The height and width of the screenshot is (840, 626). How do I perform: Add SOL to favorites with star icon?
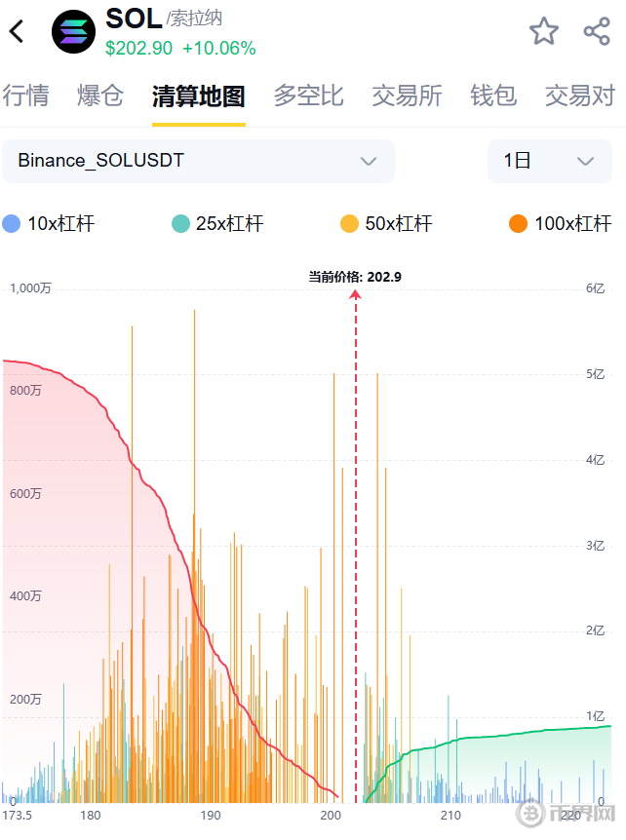tap(544, 31)
